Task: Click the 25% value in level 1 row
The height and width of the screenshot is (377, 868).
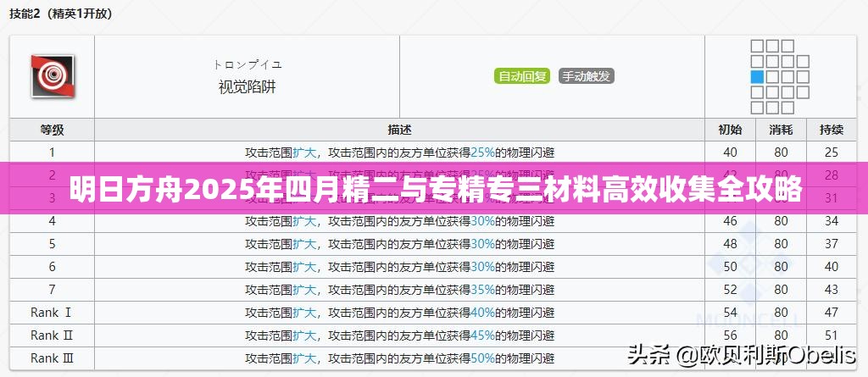Action: point(482,152)
